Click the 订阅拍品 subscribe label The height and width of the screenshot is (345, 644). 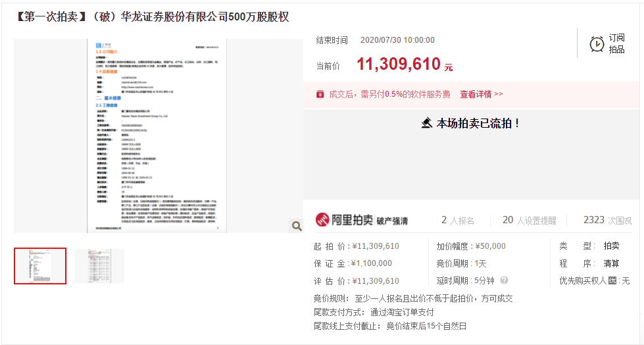coord(616,43)
